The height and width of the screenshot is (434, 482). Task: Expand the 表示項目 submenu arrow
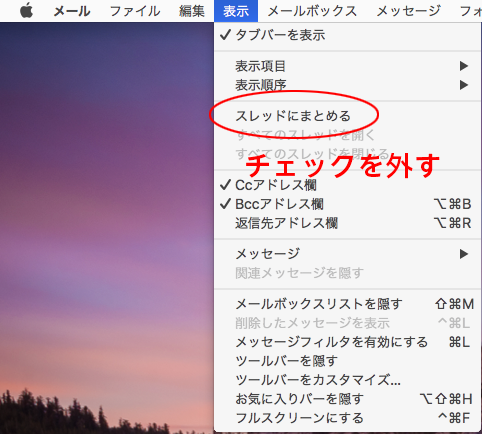pyautogui.click(x=464, y=66)
